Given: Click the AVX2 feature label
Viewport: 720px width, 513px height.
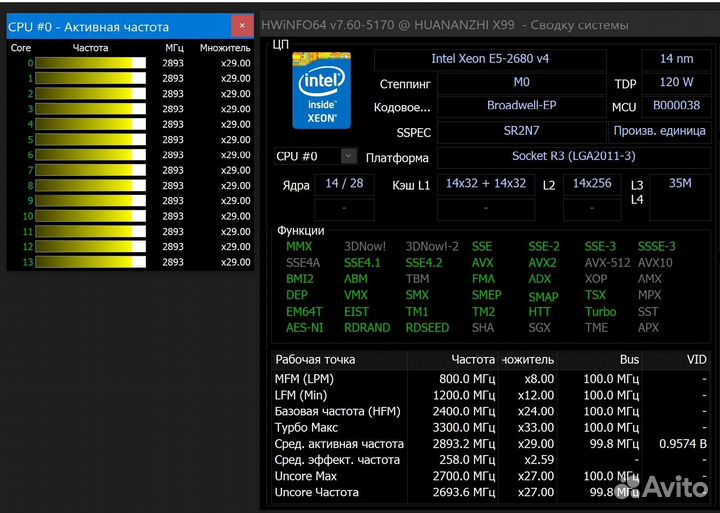Looking at the screenshot, I should tap(542, 263).
